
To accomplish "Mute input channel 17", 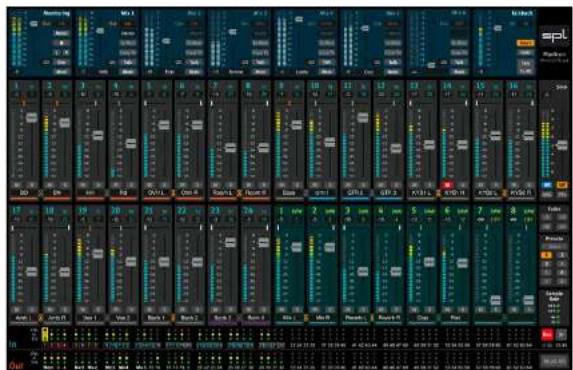I will [x=17, y=310].
